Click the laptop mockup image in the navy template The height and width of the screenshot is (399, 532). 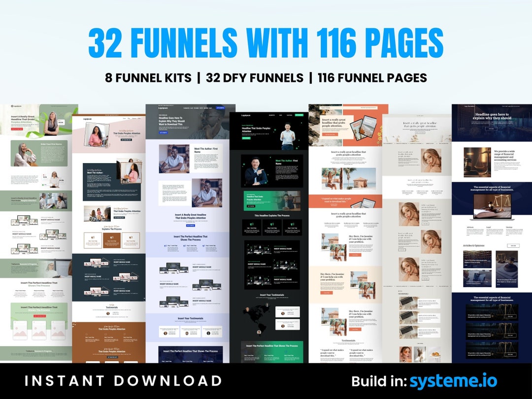pos(493,207)
